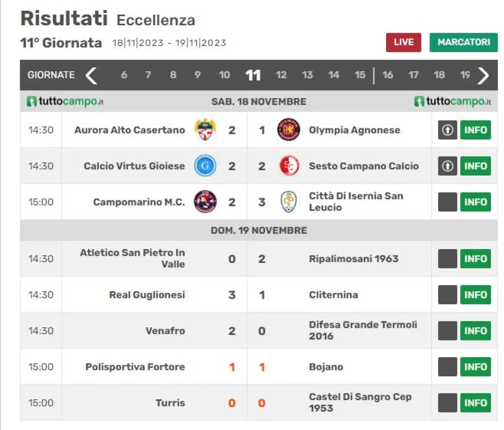Select the Campomarino M.C. team badge
The width and height of the screenshot is (504, 430).
pyautogui.click(x=205, y=202)
